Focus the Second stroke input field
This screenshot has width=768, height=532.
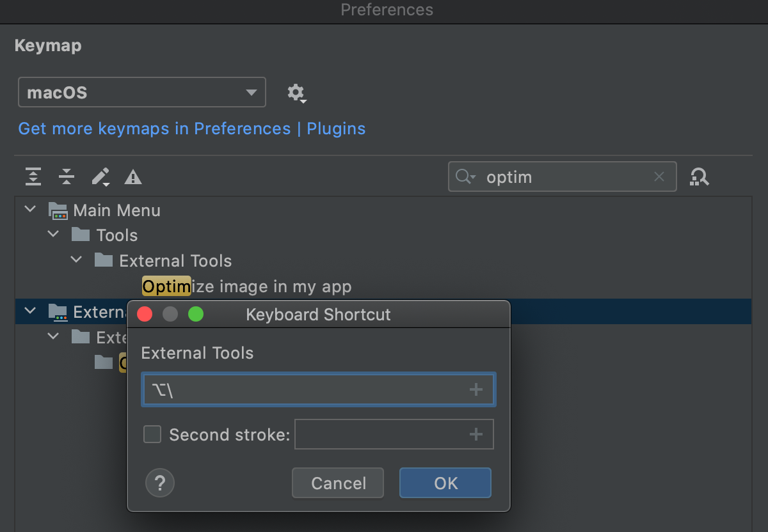pyautogui.click(x=394, y=435)
